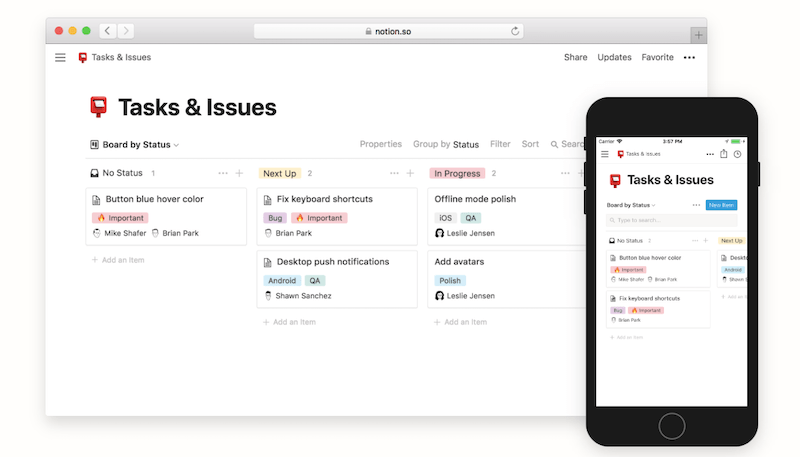This screenshot has width=800, height=457.
Task: Open Group by Status selector
Action: (446, 144)
